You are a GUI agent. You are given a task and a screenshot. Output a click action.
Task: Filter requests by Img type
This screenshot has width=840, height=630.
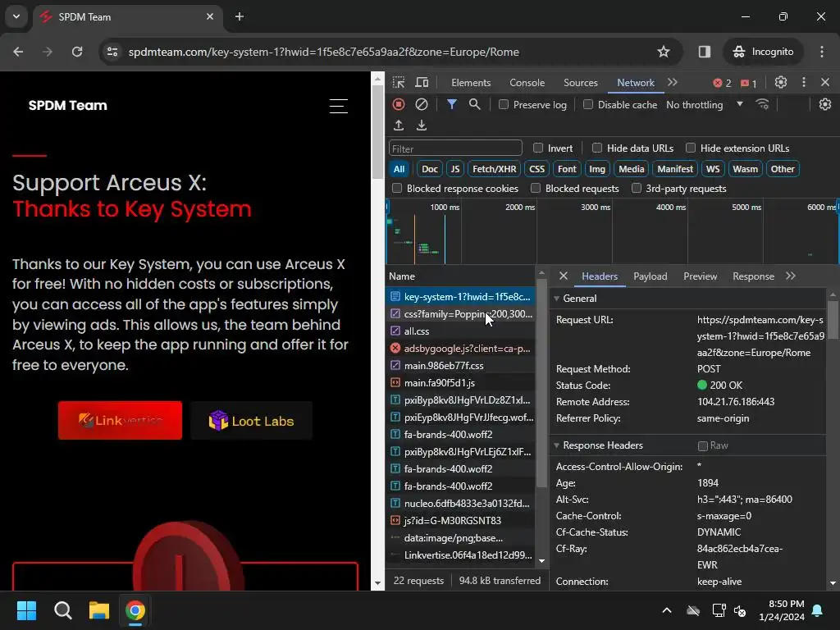pyautogui.click(x=597, y=169)
